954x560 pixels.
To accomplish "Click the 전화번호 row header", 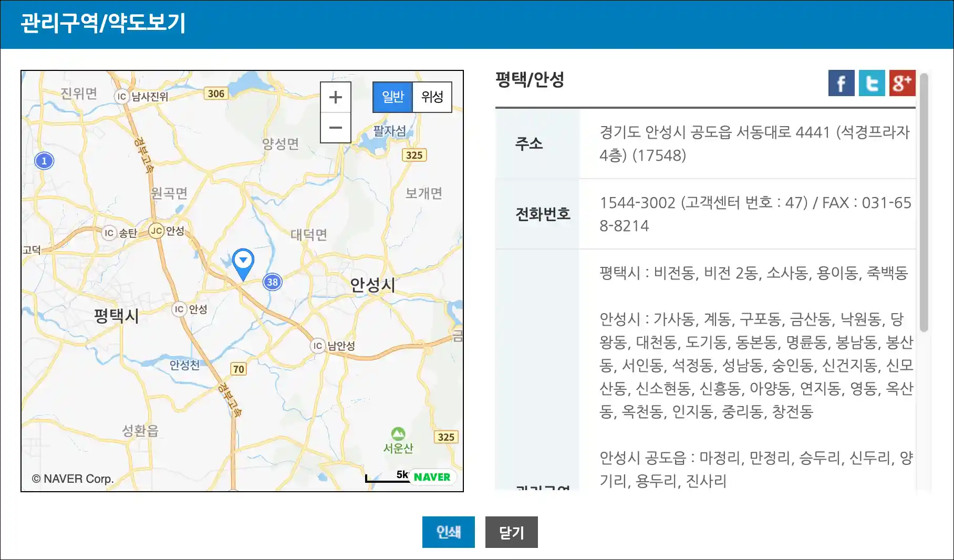I will 543,214.
